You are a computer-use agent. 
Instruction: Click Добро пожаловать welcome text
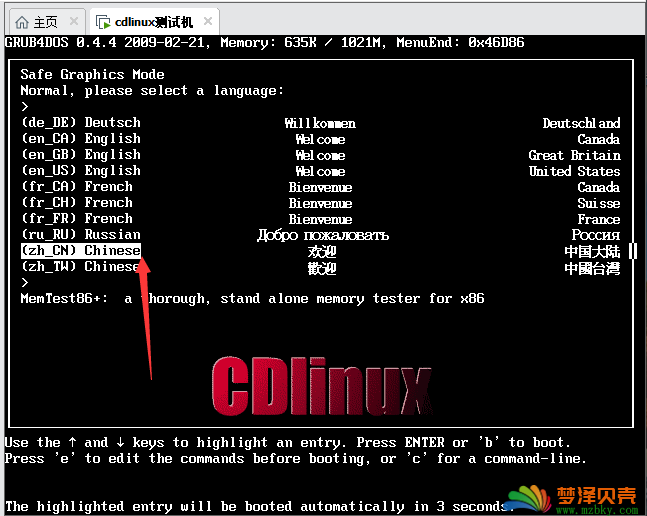[323, 235]
